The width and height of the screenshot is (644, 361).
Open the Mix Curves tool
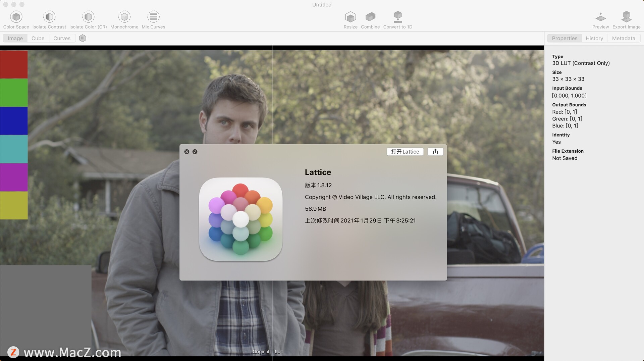click(153, 20)
